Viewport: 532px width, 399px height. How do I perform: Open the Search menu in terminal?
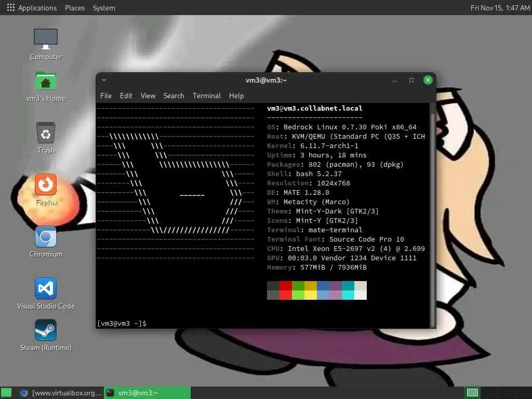174,96
